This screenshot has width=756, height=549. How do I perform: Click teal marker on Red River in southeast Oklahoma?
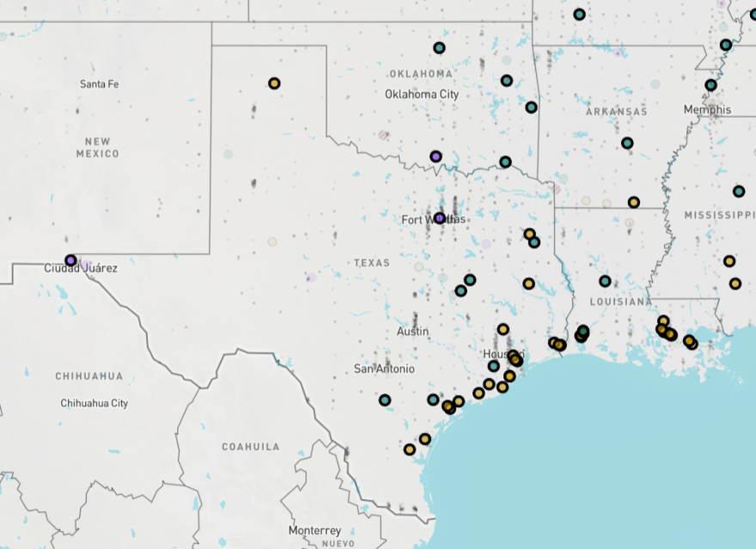[x=505, y=162]
